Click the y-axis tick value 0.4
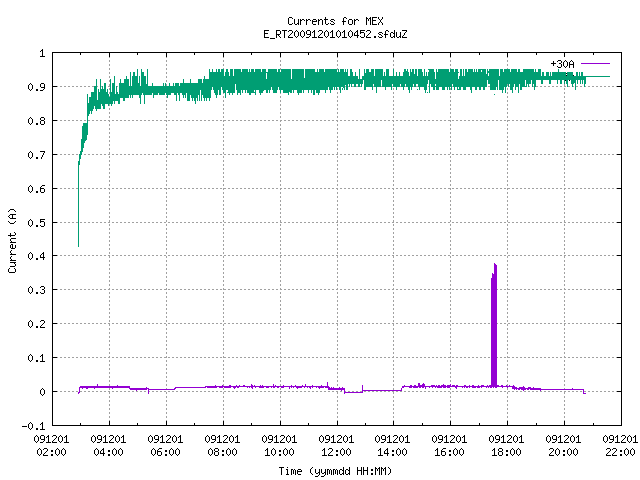 (37, 256)
